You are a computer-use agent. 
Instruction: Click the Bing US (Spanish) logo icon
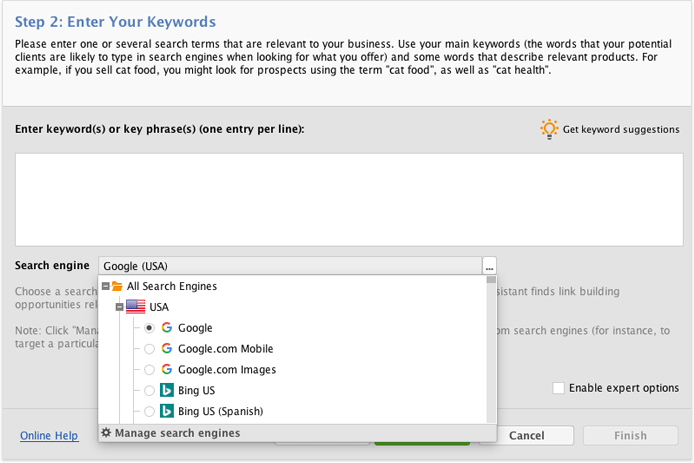click(x=167, y=411)
